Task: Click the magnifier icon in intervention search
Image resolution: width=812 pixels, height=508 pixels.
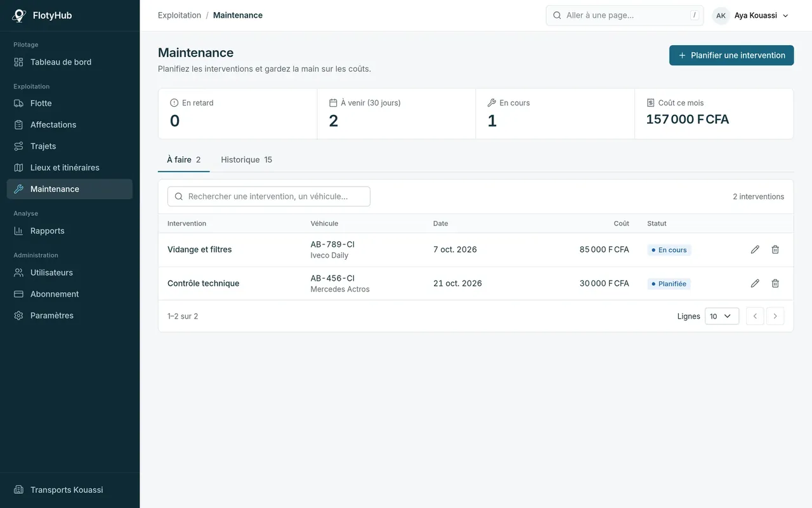Action: [x=179, y=197]
